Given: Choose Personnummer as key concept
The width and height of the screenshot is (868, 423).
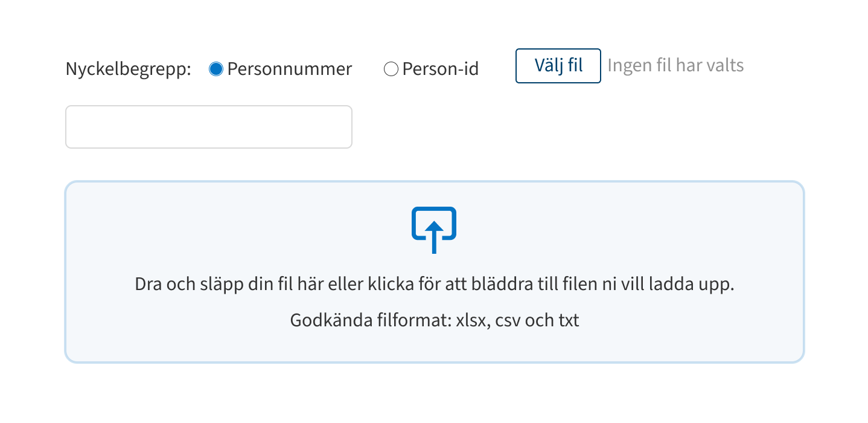Looking at the screenshot, I should click(x=216, y=69).
